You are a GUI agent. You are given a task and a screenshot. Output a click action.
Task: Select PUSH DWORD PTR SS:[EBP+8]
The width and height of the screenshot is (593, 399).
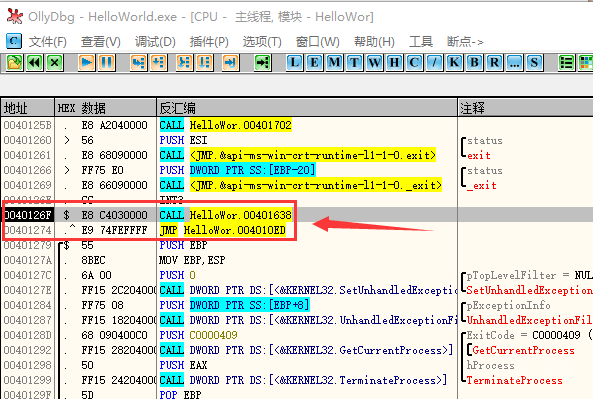[x=234, y=305]
